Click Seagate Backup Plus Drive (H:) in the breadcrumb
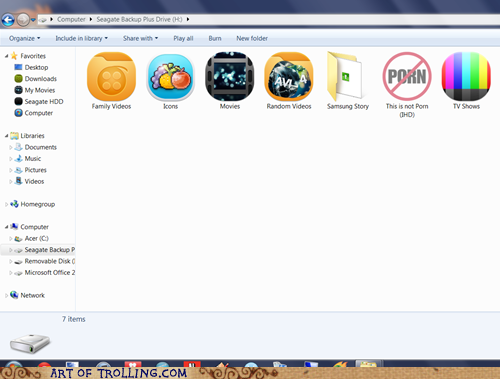 [x=139, y=19]
